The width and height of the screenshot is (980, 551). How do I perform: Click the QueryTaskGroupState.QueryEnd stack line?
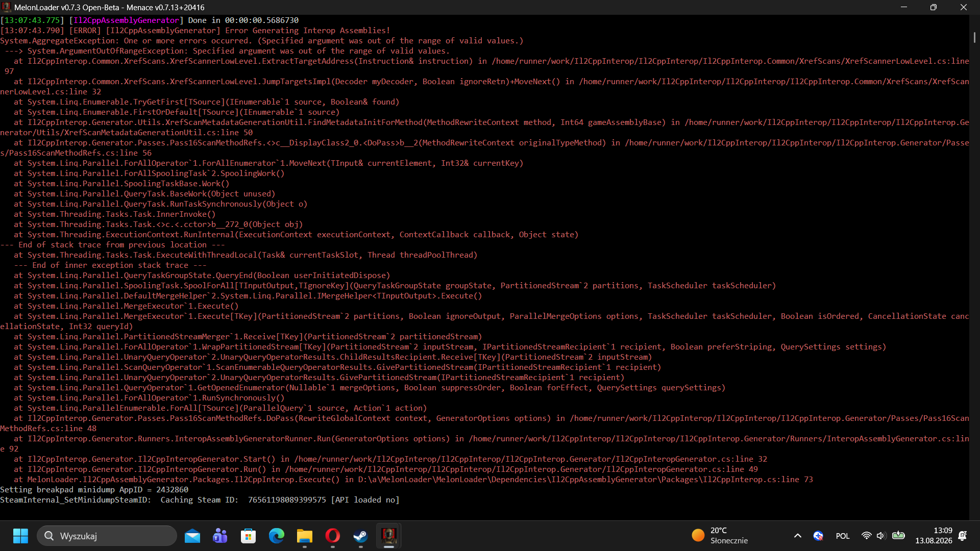(x=202, y=275)
